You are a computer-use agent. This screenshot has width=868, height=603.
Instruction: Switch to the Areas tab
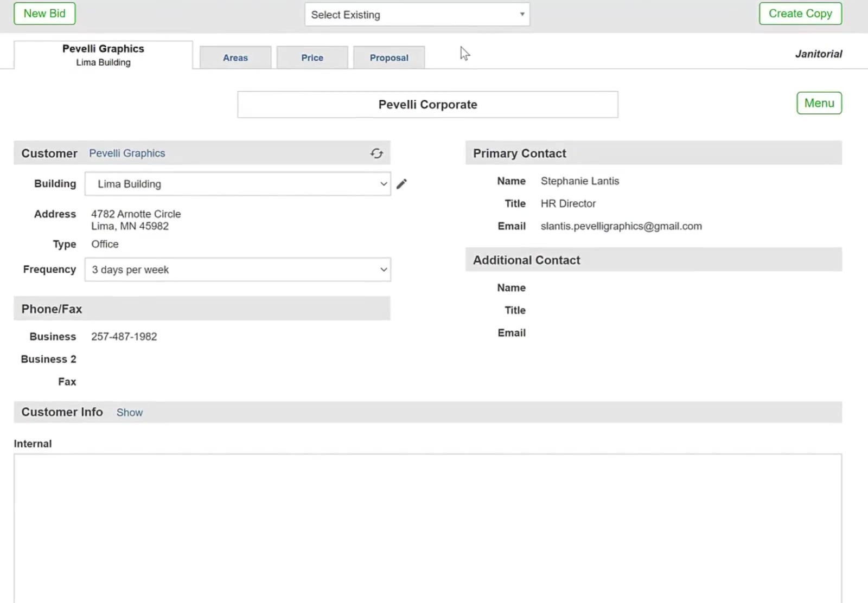coord(235,57)
